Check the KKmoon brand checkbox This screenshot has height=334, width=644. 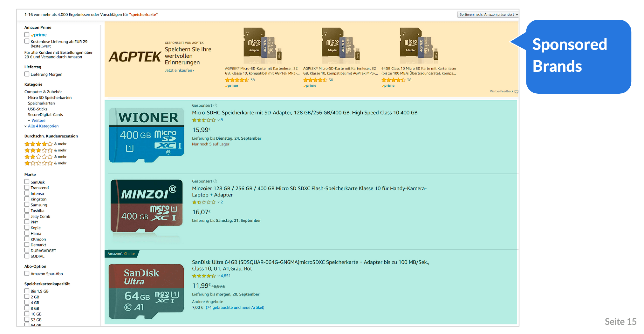[27, 239]
